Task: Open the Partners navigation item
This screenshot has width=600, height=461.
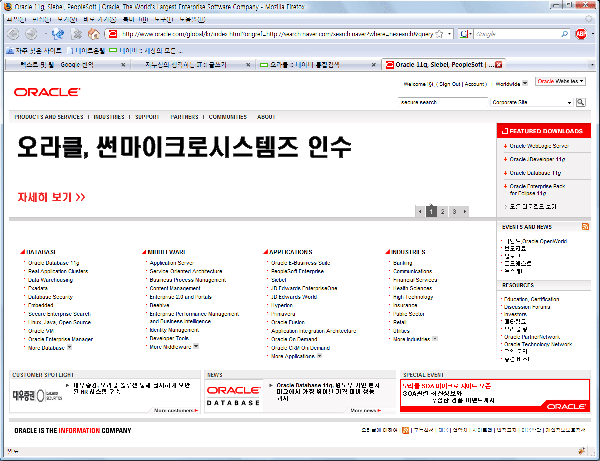Action: pos(184,117)
